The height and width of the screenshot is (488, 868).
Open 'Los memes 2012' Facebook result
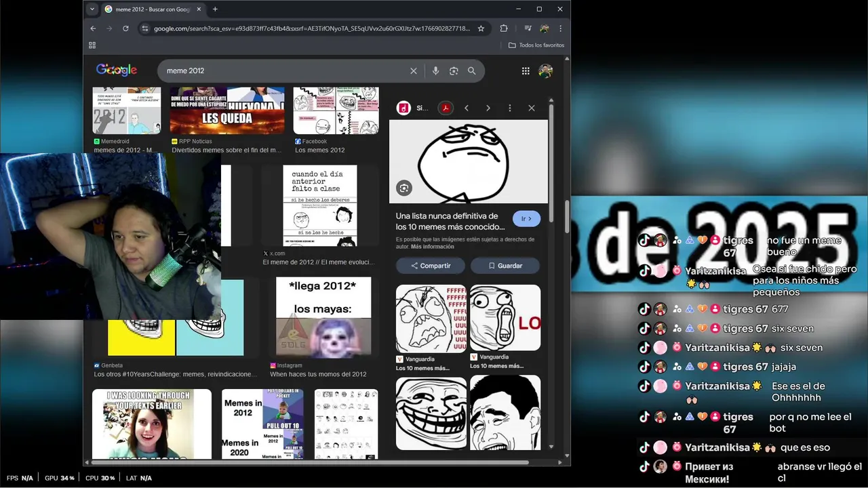[x=319, y=150]
